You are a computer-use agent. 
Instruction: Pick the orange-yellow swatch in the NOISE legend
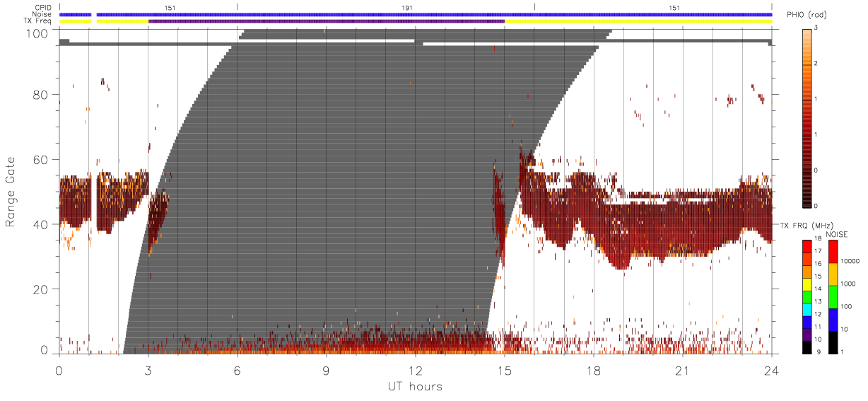coord(833,274)
